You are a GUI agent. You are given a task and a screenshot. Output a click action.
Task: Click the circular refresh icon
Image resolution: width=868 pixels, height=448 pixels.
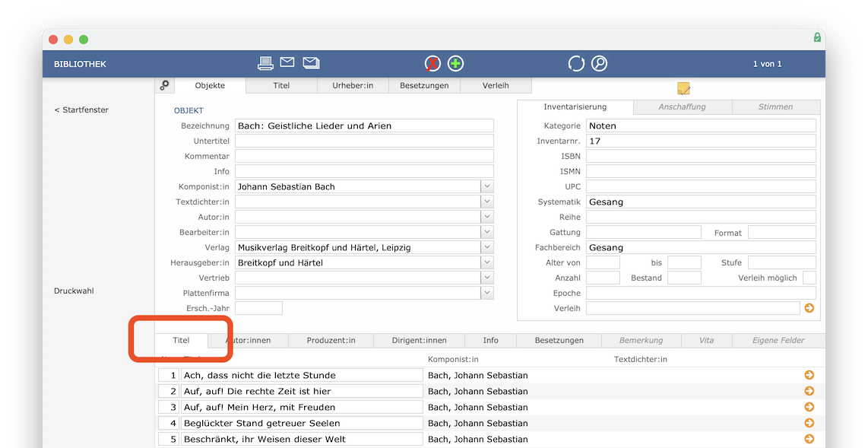click(575, 64)
